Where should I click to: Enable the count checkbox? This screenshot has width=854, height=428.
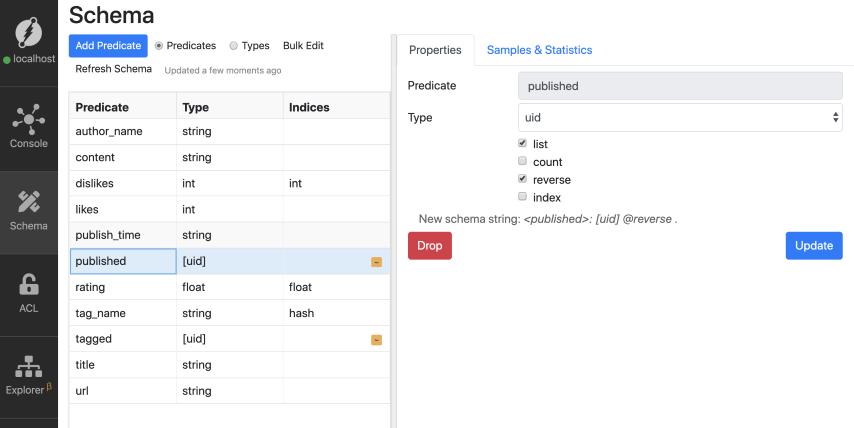tap(522, 162)
